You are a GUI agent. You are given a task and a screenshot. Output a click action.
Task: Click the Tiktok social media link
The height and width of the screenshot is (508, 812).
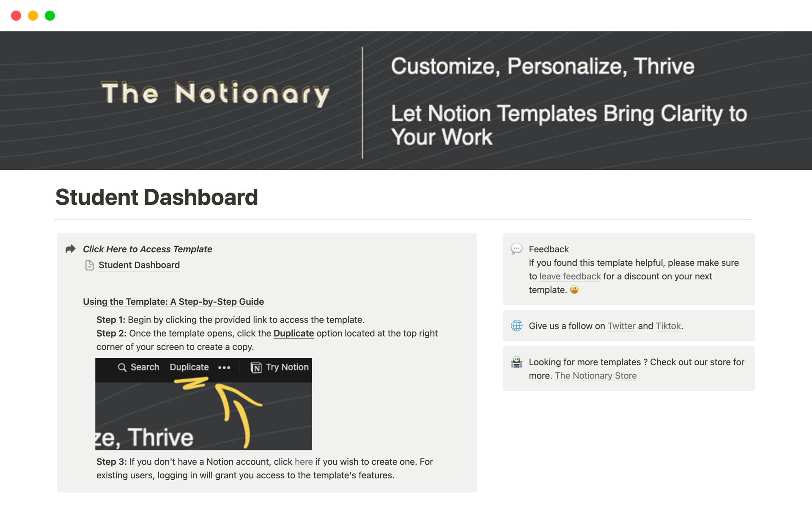(668, 326)
